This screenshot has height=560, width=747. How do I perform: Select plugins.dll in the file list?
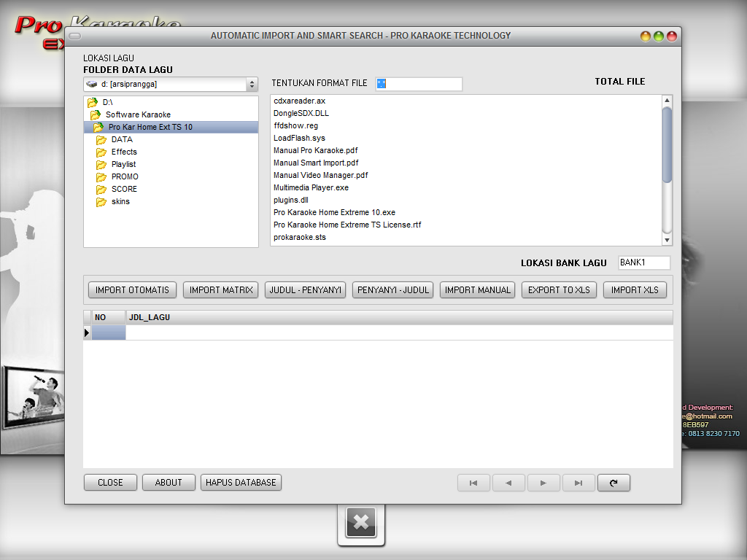click(291, 200)
